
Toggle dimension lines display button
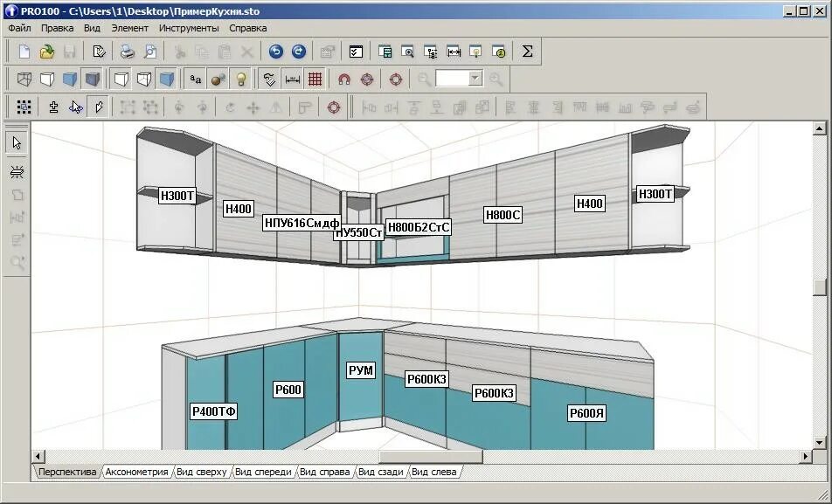tap(293, 79)
